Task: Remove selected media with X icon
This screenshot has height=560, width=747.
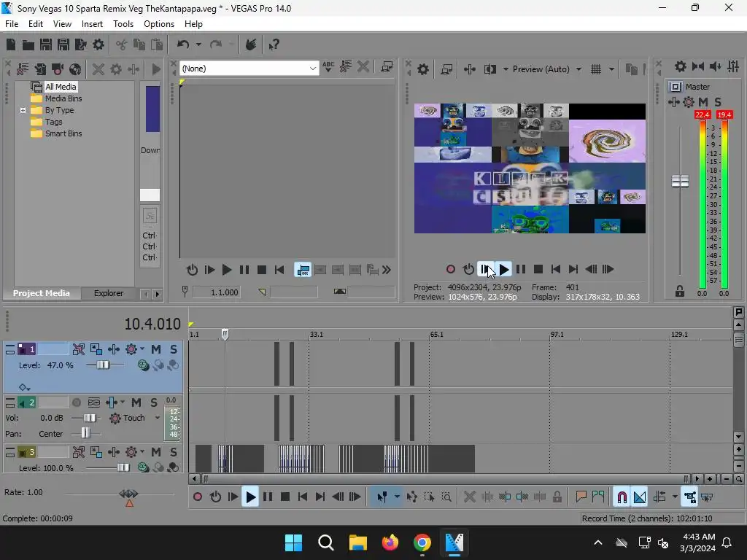Action: point(98,69)
